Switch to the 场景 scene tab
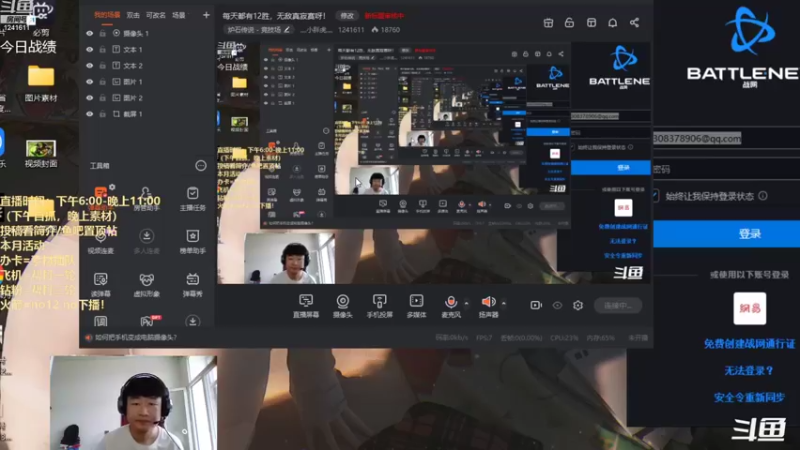The width and height of the screenshot is (800, 450). [x=179, y=15]
